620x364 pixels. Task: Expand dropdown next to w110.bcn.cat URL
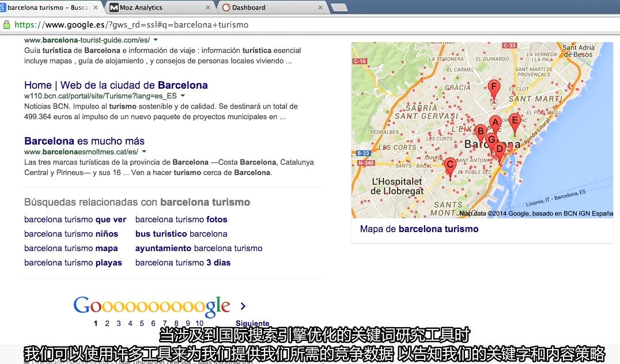183,96
